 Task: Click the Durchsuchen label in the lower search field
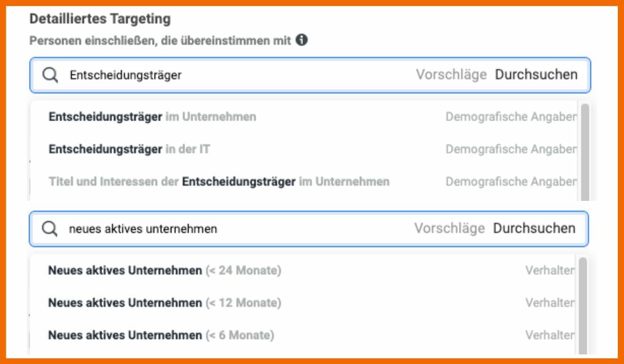click(x=534, y=229)
